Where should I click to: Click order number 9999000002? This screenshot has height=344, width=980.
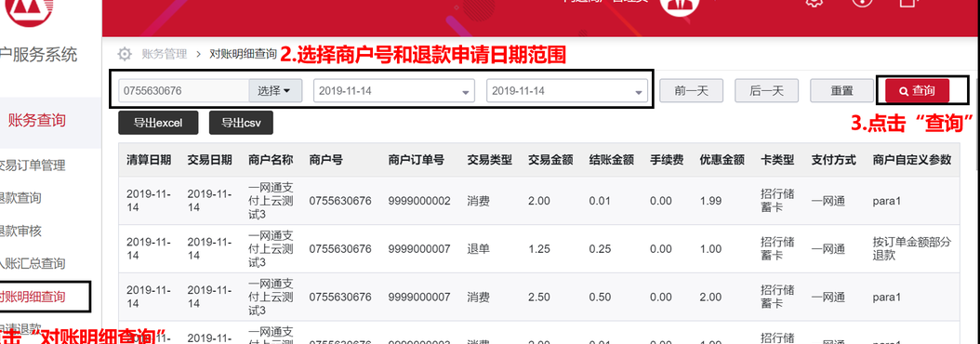pos(418,201)
